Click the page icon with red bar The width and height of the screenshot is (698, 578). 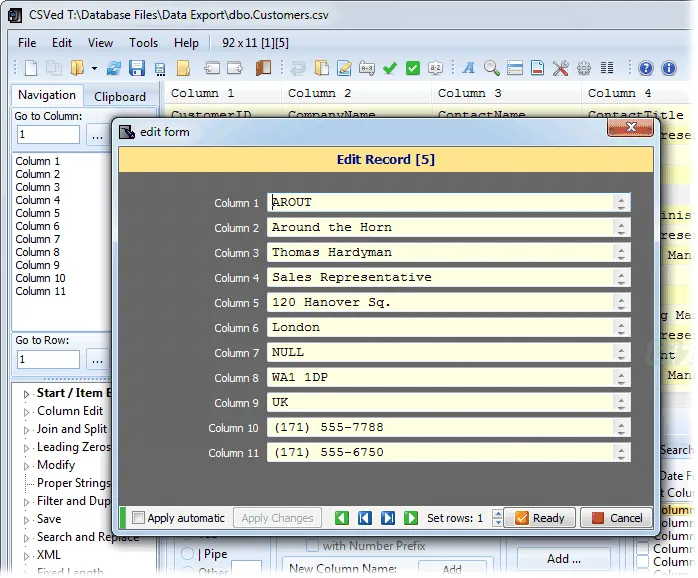(538, 68)
